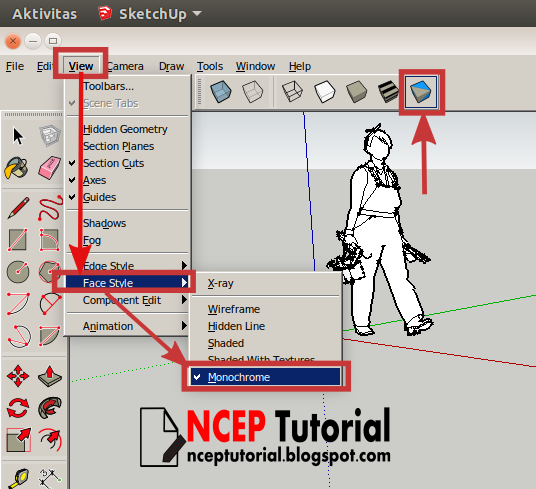The image size is (536, 489).
Task: Click Back Edges style toolbar icon
Action: click(253, 92)
